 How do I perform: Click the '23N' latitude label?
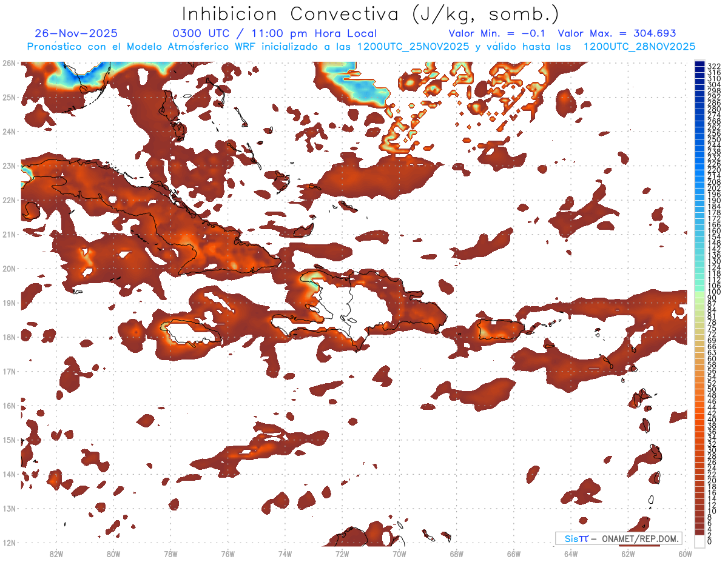click(x=9, y=166)
